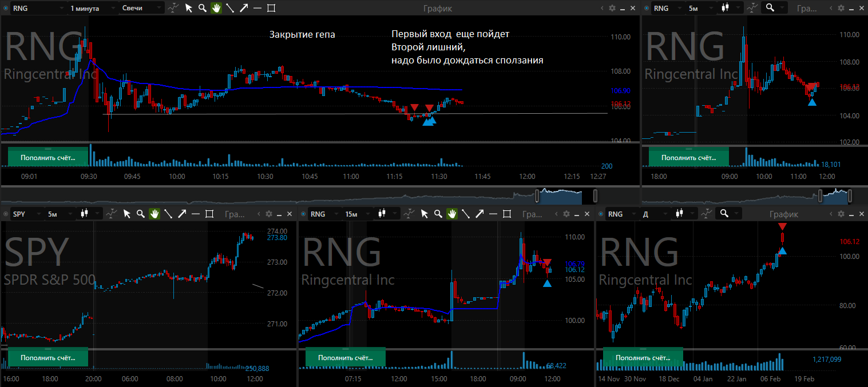Toggle the link radio of the RNG 15m chart

point(303,214)
